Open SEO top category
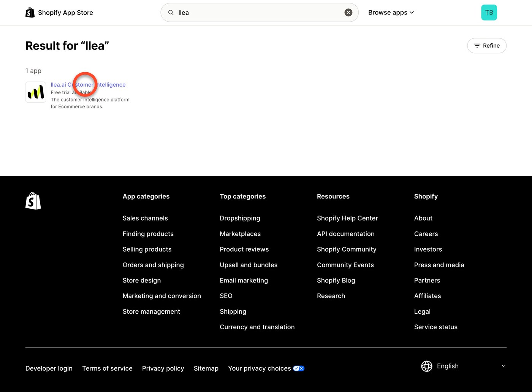Image resolution: width=532 pixels, height=392 pixels. pyautogui.click(x=226, y=296)
